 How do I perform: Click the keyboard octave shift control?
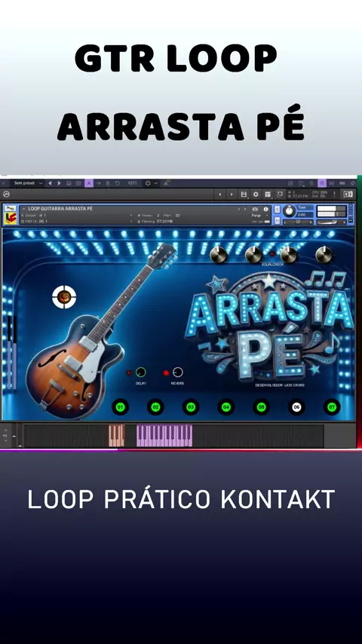click(x=5, y=435)
